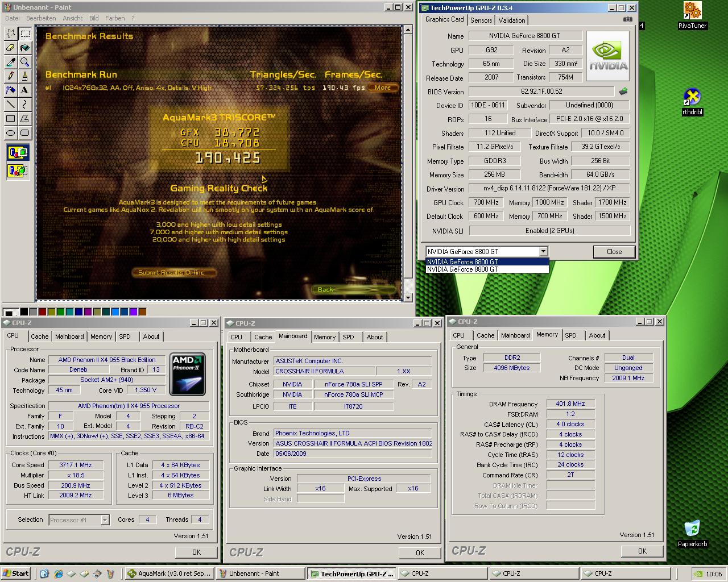The width and height of the screenshot is (728, 582).
Task: Select the transparent selection option icon
Action: [18, 169]
